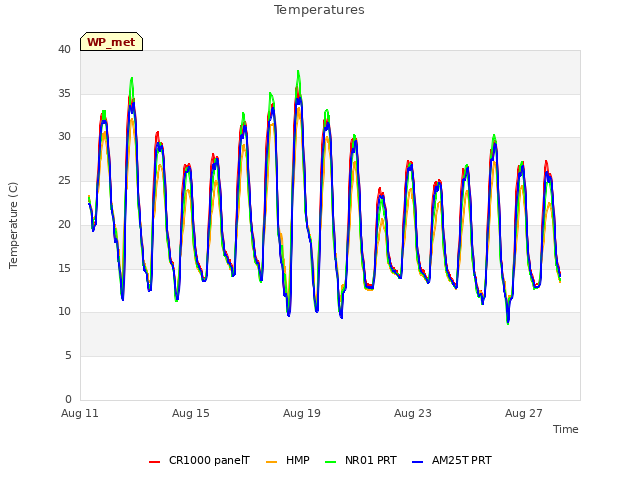The image size is (640, 480).
Task: Click the WP_met label badge
Action: click(111, 42)
